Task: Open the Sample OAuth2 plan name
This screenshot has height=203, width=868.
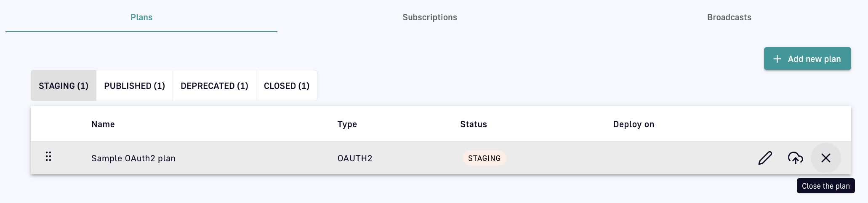Action: point(133,158)
